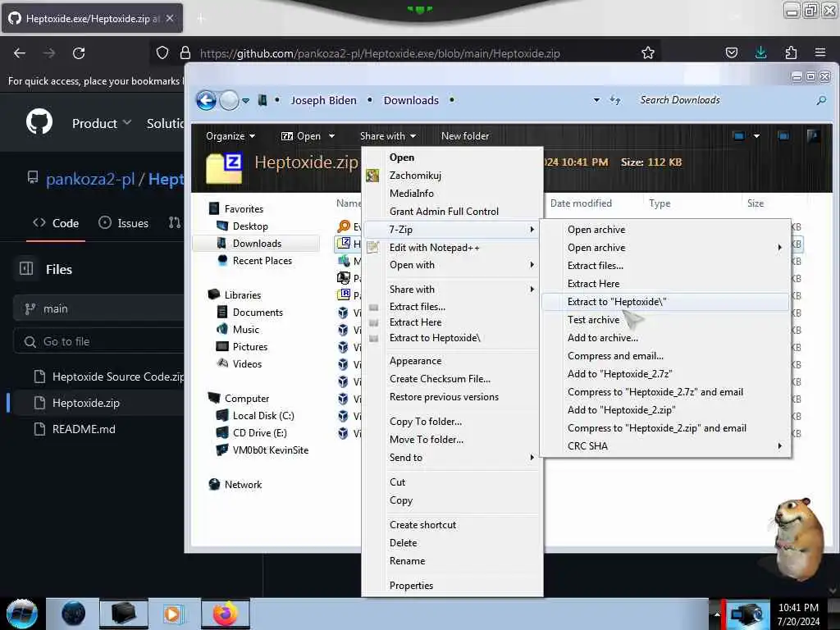Click the change view icon in Explorer toolbar
840x630 pixels.
[739, 136]
